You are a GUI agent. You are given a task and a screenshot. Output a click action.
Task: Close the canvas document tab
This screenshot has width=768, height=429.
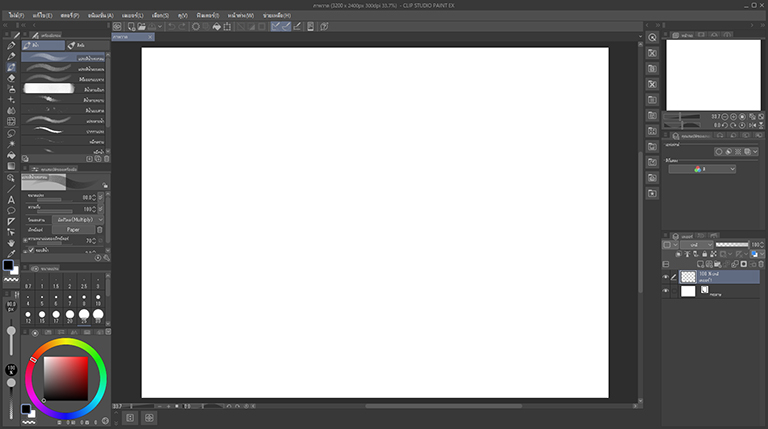150,37
